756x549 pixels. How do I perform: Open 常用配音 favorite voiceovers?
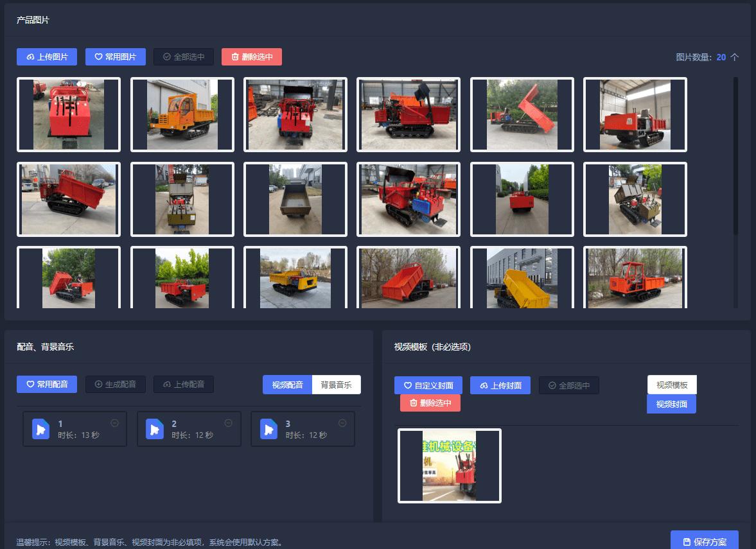[x=47, y=384]
